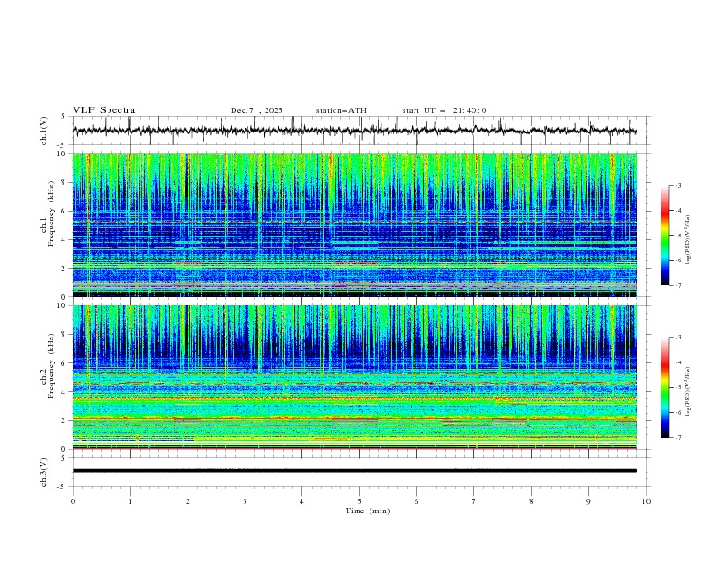Click the ch.2 colorbar '-3' value
Viewport: 728px width, 563px height.
tap(678, 338)
